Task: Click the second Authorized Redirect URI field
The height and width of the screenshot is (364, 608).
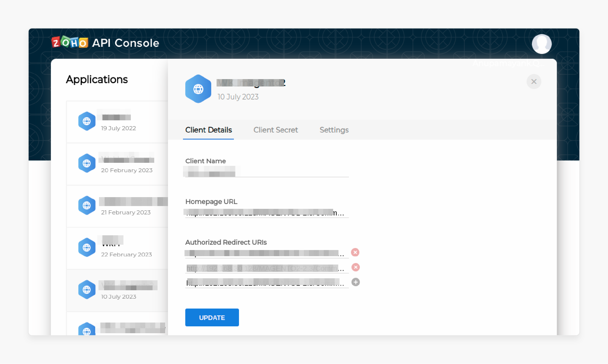Action: point(267,268)
